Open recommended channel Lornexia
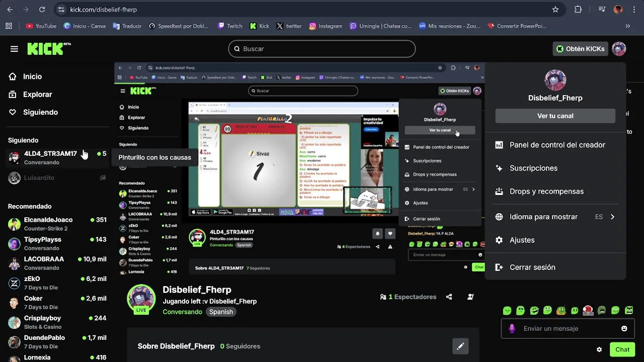Image resolution: width=644 pixels, height=362 pixels. click(57, 357)
